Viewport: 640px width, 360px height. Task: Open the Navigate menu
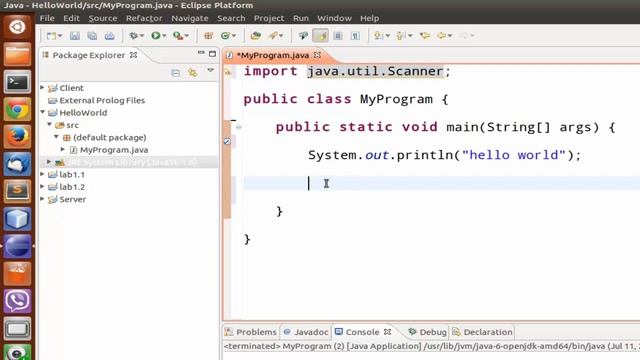point(190,18)
